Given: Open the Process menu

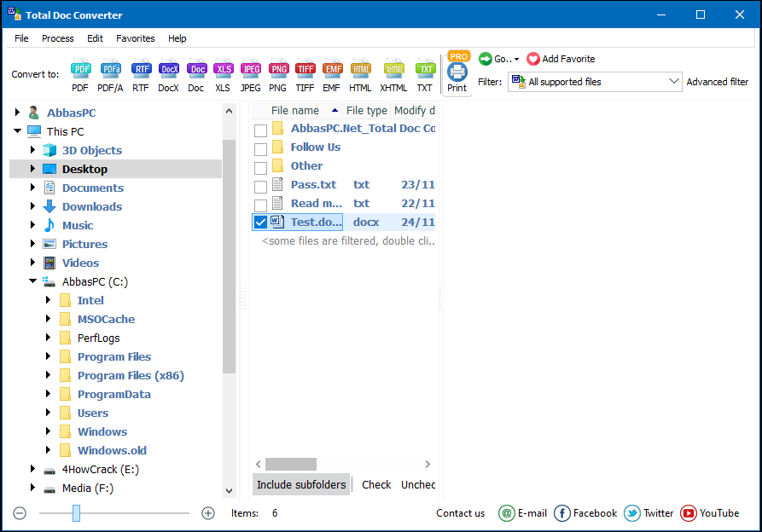Looking at the screenshot, I should tap(58, 38).
